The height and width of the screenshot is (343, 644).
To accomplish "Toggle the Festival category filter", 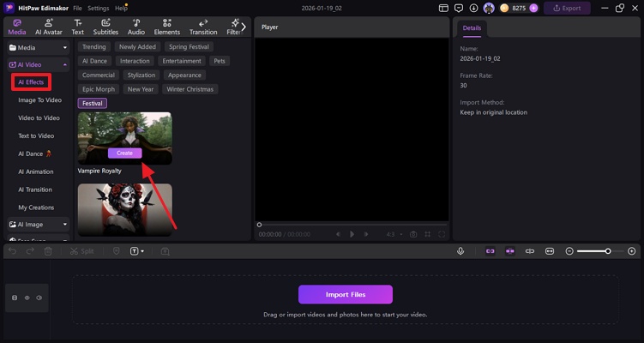I will pyautogui.click(x=92, y=103).
